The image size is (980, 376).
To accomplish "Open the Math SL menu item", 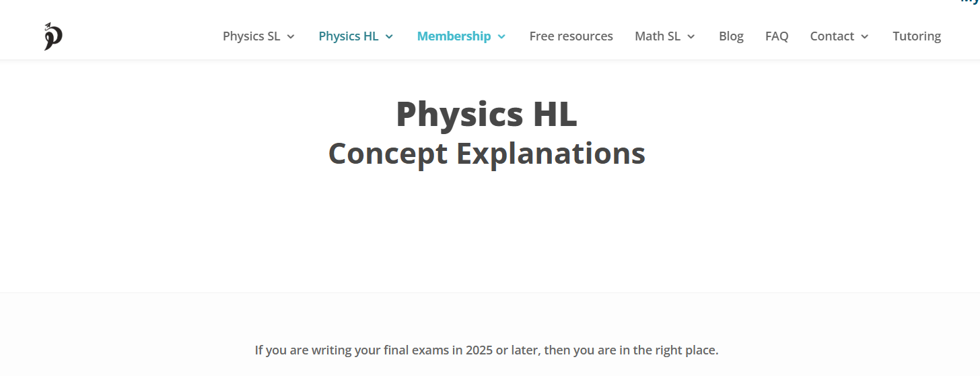I will [657, 36].
